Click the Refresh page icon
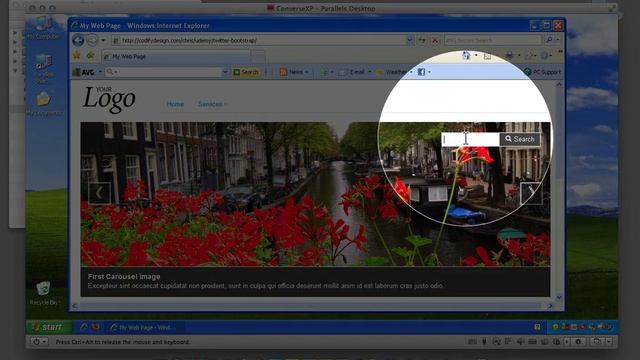The image size is (640, 360). pos(422,40)
